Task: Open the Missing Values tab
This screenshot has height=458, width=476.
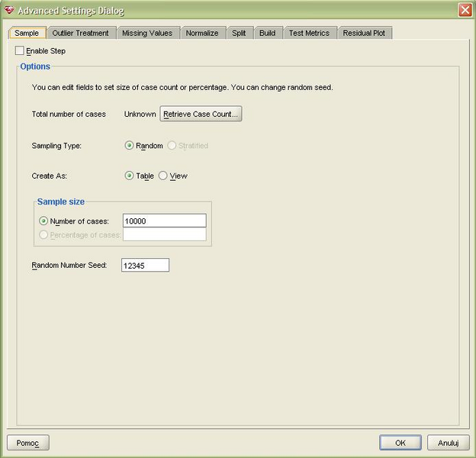Action: click(149, 33)
